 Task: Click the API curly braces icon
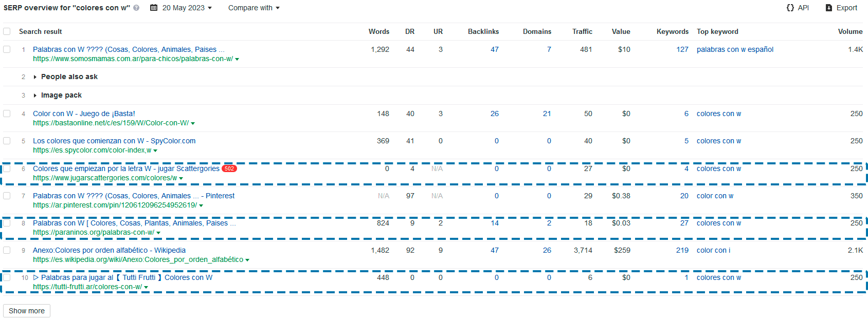coord(790,8)
